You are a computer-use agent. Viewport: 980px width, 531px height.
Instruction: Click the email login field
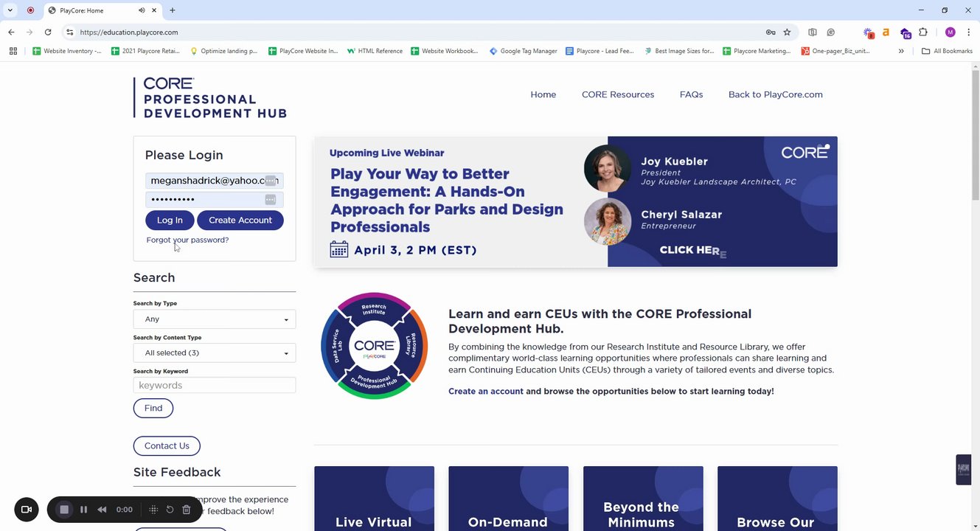click(x=214, y=181)
